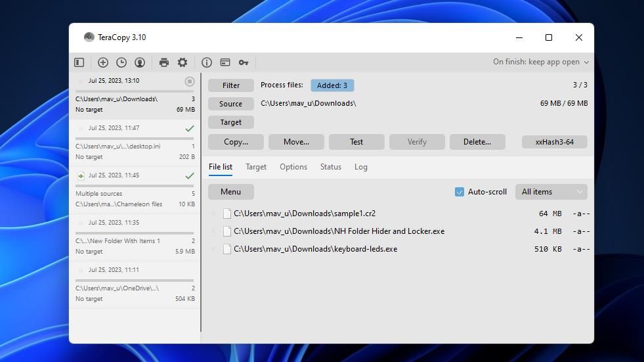The width and height of the screenshot is (644, 362).
Task: Click progress bar of the 11:47 job
Action: [135, 139]
